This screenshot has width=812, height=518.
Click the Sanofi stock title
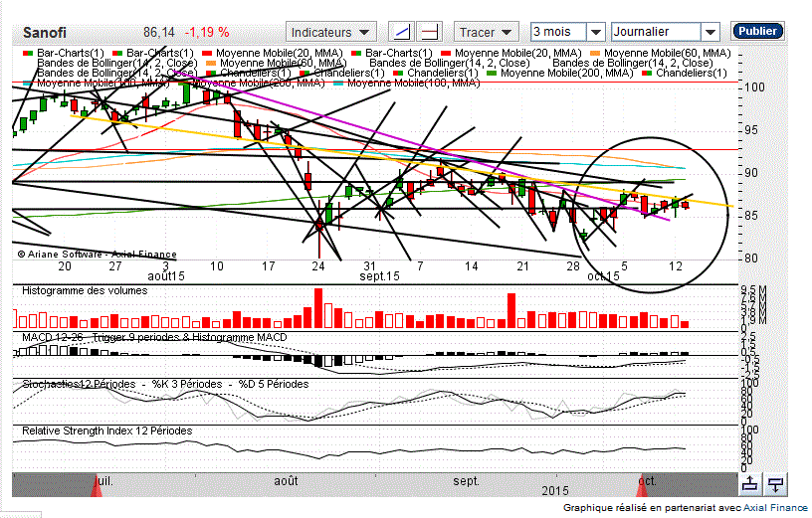[45, 33]
